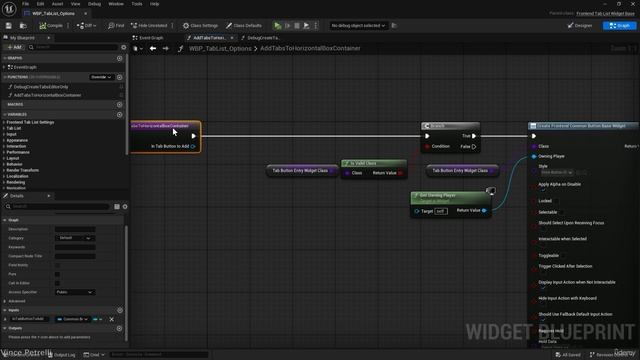Open Details property matrix grid icon
The height and width of the screenshot is (360, 640).
point(117,207)
